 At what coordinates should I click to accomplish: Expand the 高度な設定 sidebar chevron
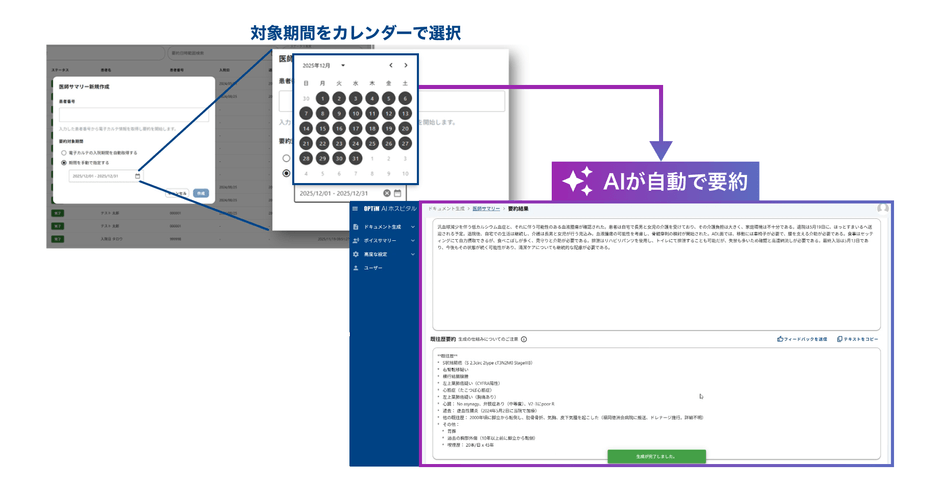coord(412,254)
